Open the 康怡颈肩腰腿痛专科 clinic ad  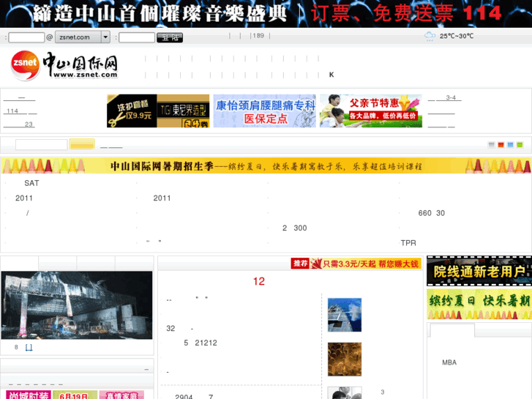click(265, 111)
